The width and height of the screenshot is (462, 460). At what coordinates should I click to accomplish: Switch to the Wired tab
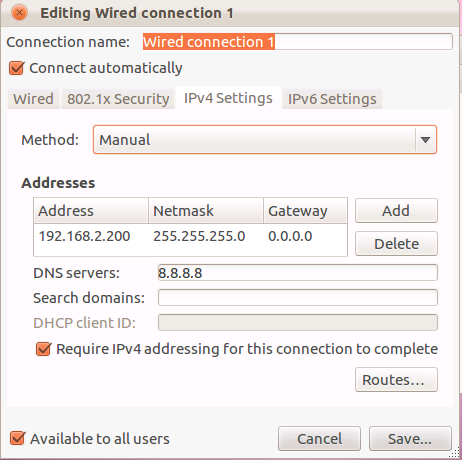(x=33, y=99)
